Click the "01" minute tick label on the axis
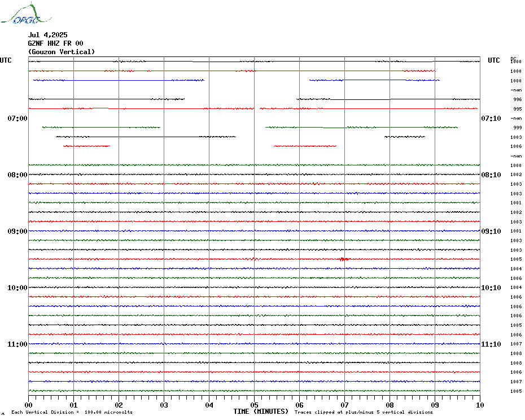Image resolution: width=525 pixels, height=420 pixels. (73, 405)
